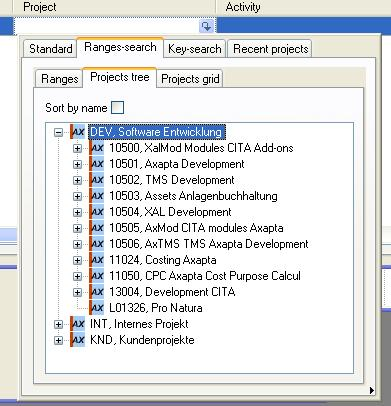391x406 pixels.
Task: Select KND, Kundenprojekte row
Action: pos(142,340)
